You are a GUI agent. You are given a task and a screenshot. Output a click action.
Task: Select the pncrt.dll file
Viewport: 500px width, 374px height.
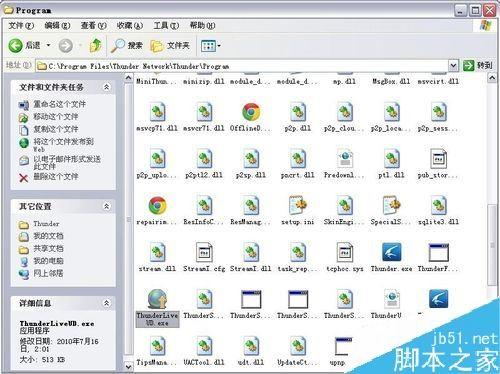coord(298,164)
